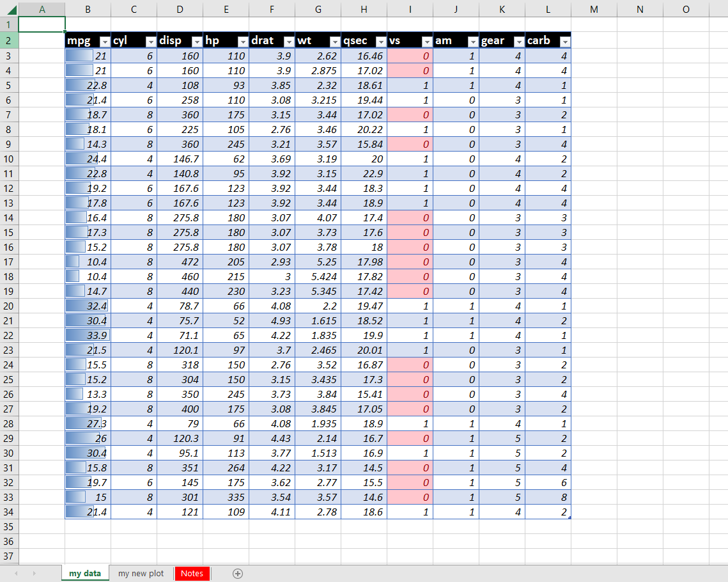
Task: Select the 'my data' sheet tab
Action: tap(85, 573)
